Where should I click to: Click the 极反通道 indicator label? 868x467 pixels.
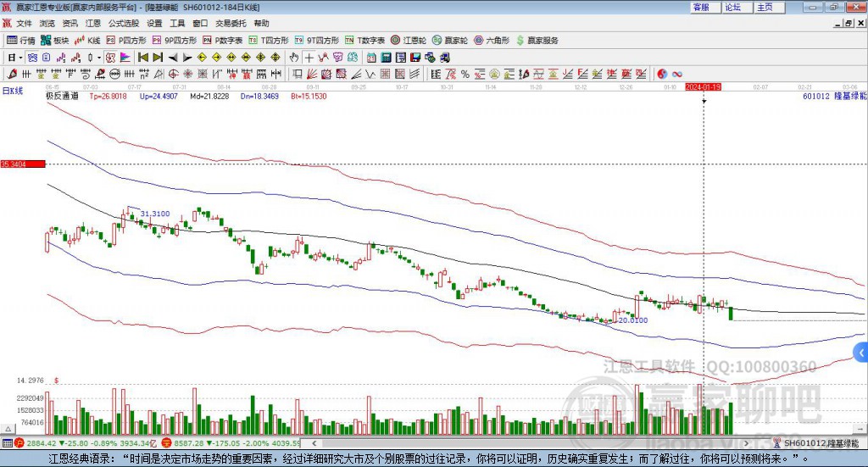click(62, 97)
